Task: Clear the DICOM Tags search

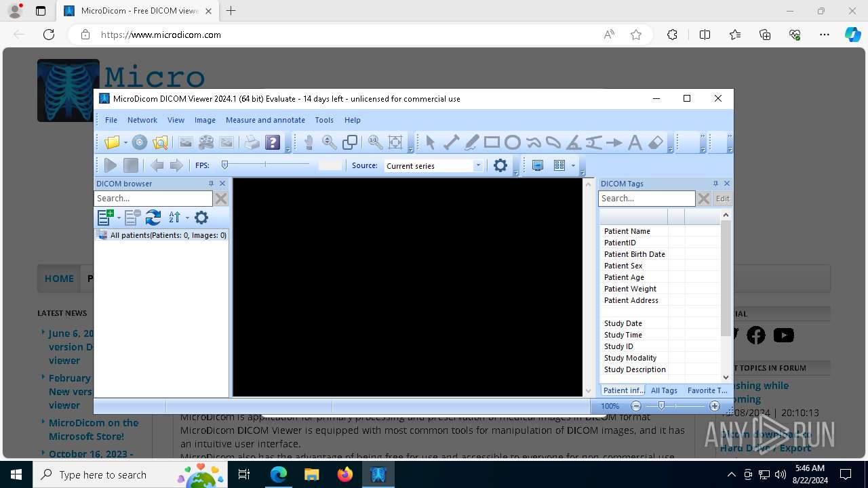Action: pos(704,199)
